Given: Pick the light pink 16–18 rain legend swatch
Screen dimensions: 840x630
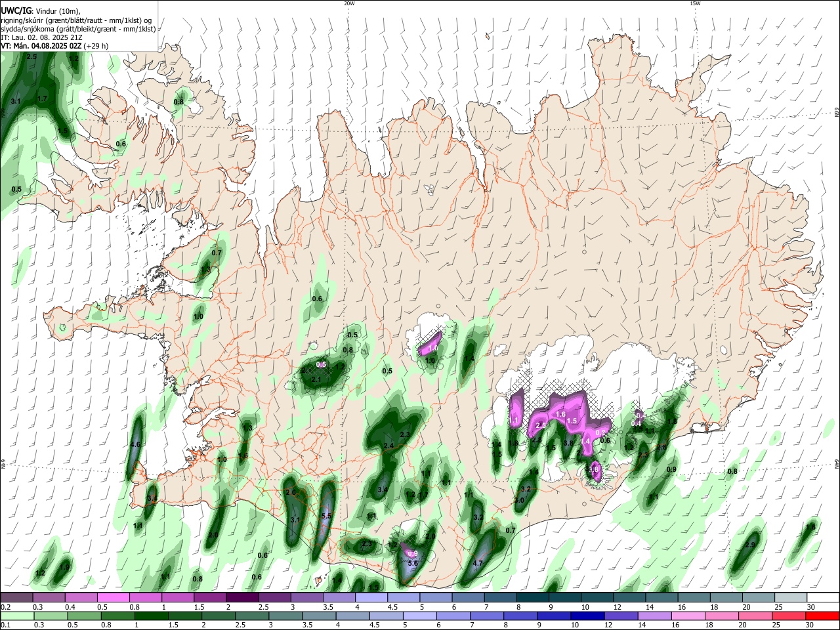Looking at the screenshot, I should coord(689,616).
